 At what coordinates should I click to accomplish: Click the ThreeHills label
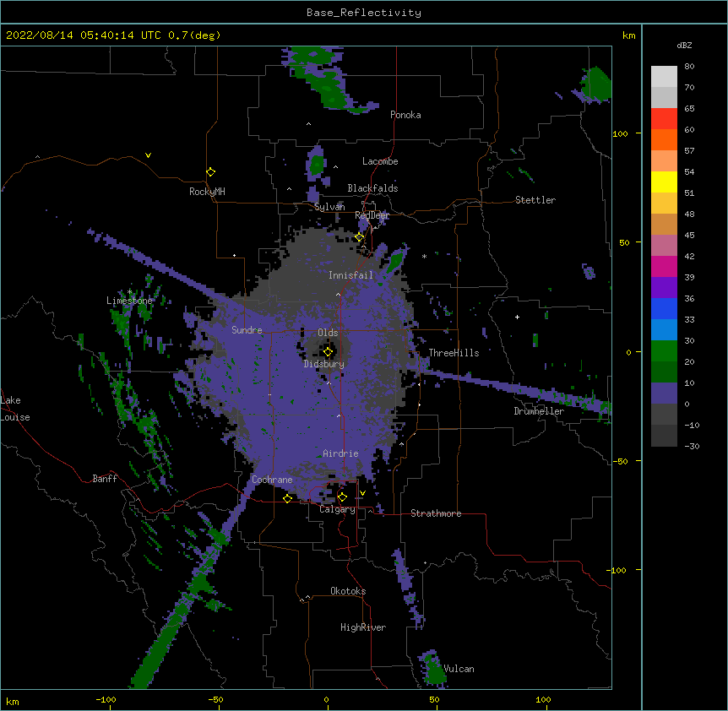tap(454, 353)
